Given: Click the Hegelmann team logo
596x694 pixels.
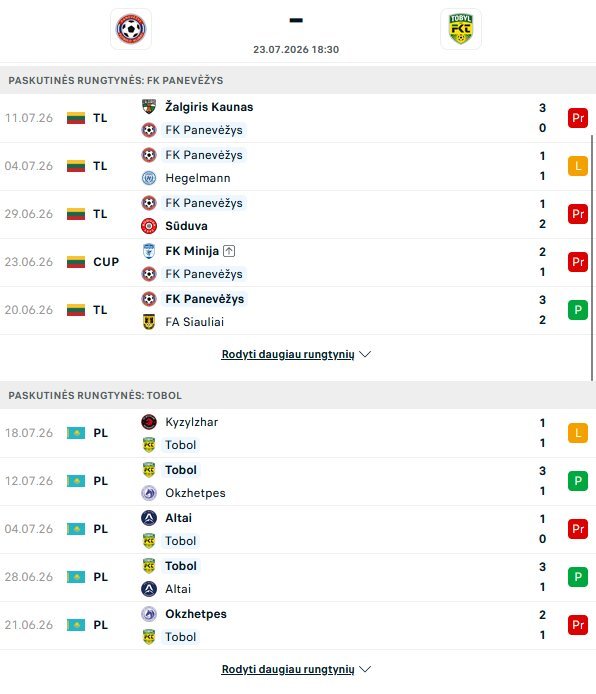Looking at the screenshot, I should [x=149, y=178].
